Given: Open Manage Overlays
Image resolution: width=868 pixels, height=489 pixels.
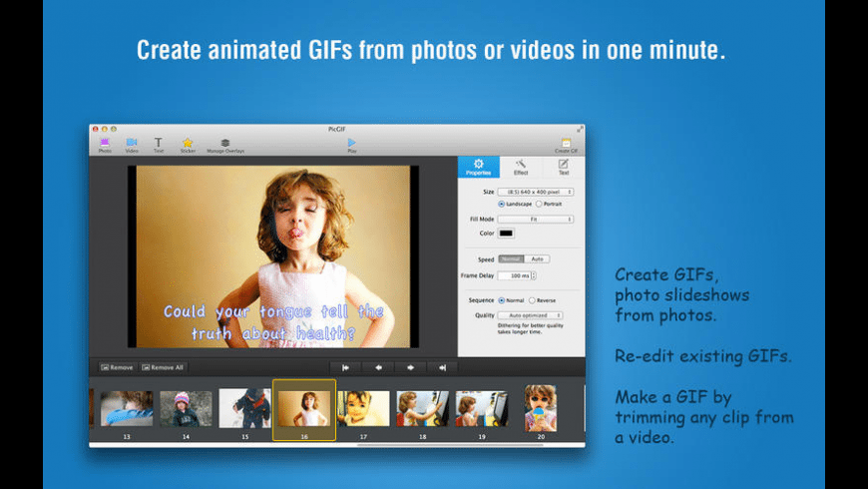Looking at the screenshot, I should pos(225,146).
